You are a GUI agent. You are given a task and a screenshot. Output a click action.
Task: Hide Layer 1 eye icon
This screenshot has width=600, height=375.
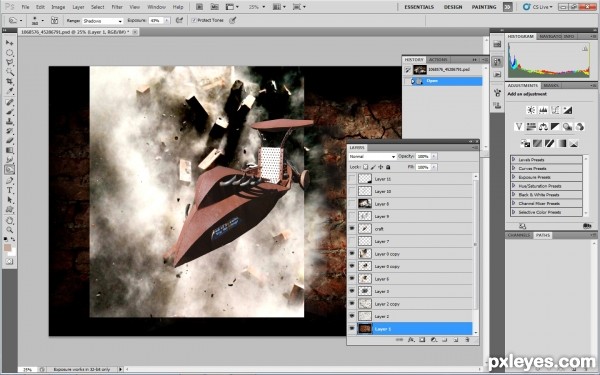click(352, 329)
